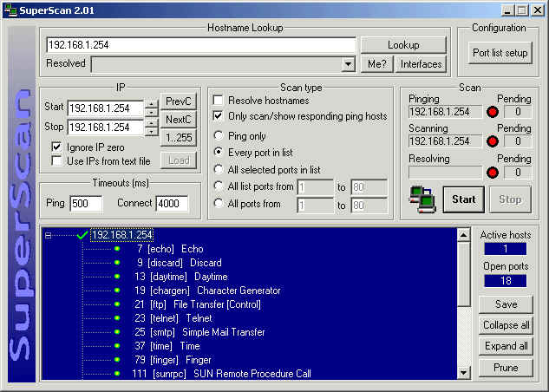Click Collapse all button
The image size is (549, 392).
click(506, 325)
